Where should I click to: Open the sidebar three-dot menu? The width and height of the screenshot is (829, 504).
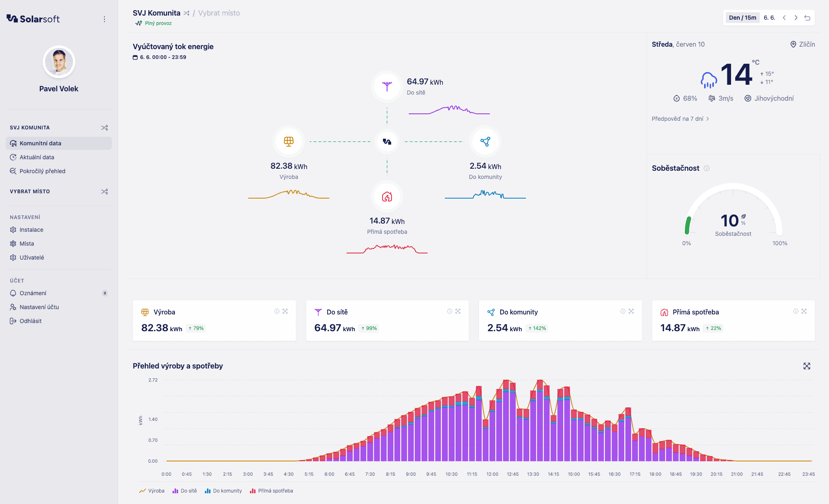104,19
